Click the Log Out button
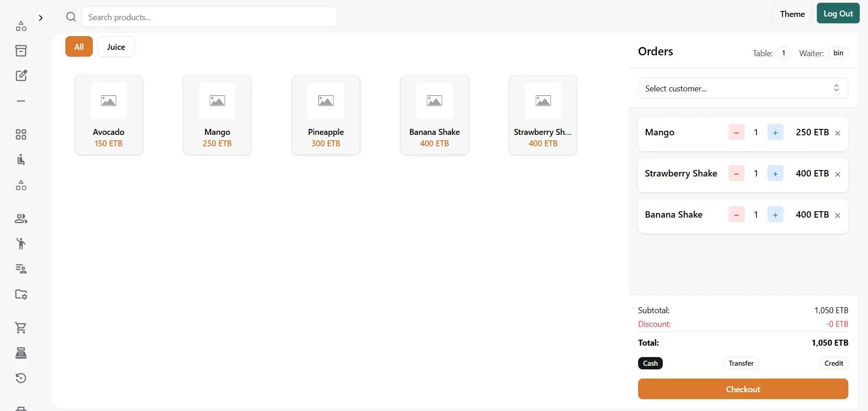 coord(838,14)
